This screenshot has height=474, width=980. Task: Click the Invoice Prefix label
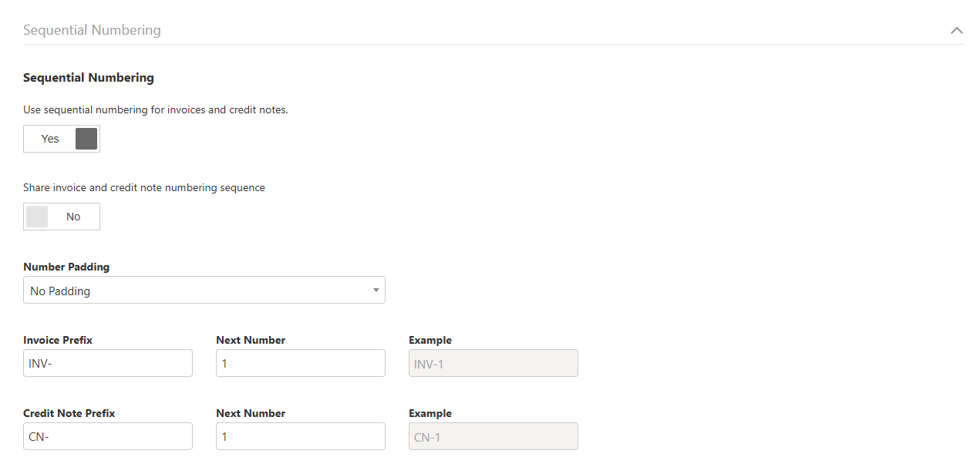[x=58, y=340]
